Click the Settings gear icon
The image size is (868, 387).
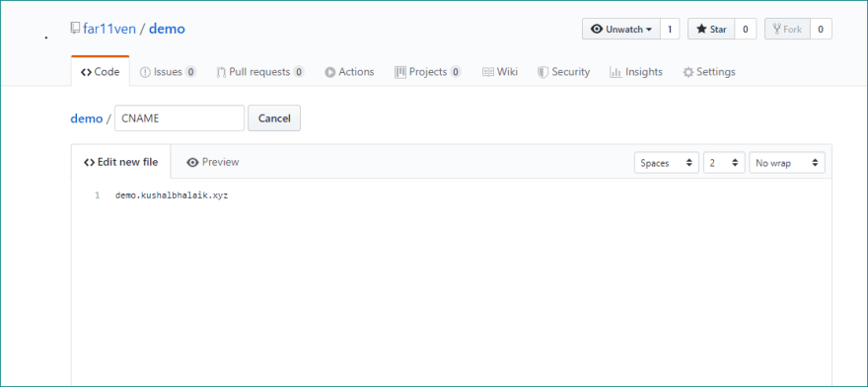[688, 72]
